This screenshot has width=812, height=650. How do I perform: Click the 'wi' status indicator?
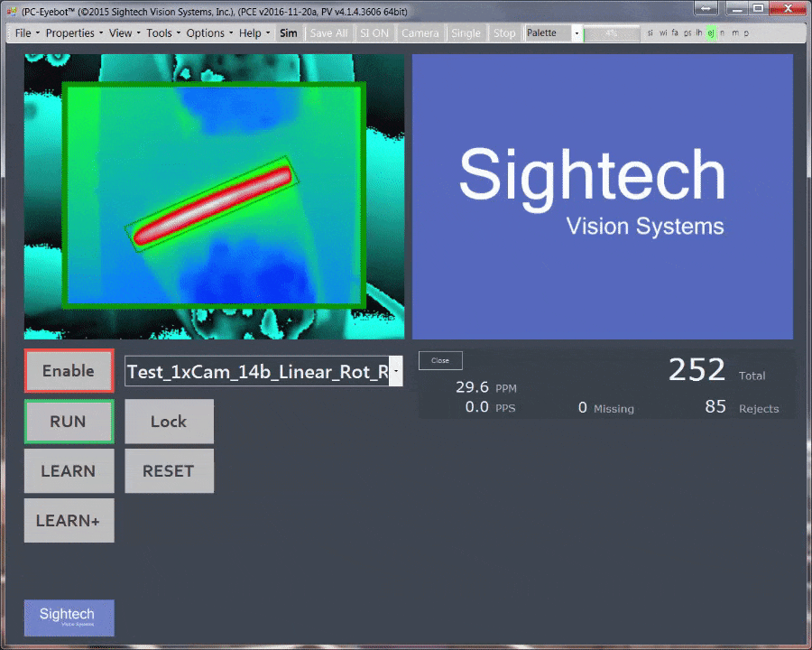662,33
